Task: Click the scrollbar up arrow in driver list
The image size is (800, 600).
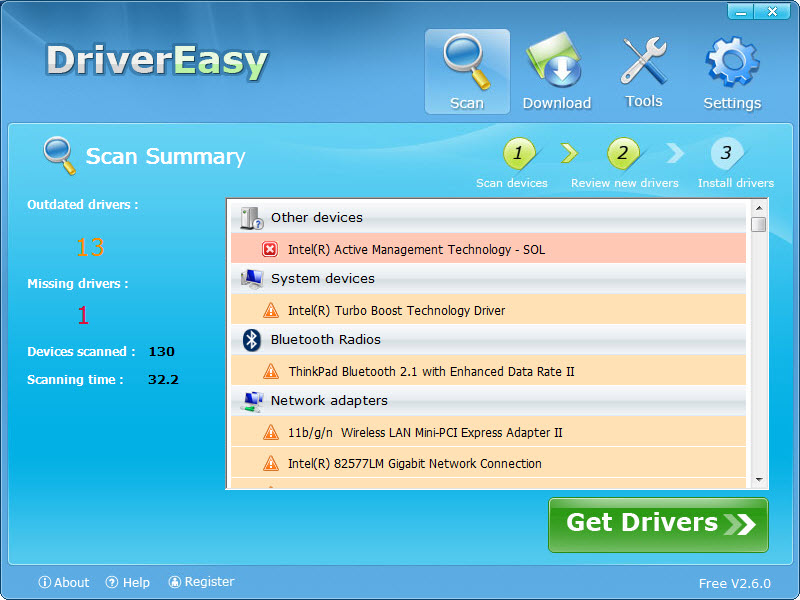Action: (759, 208)
